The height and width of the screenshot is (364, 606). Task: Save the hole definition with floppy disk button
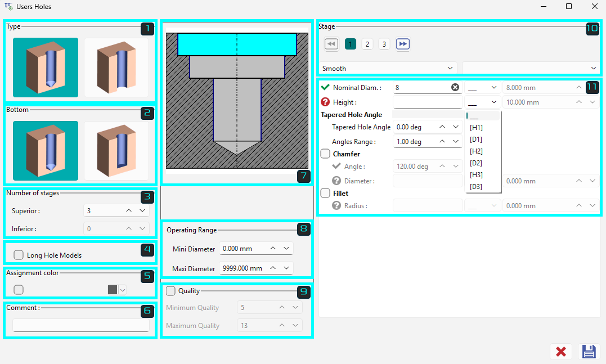pyautogui.click(x=589, y=351)
